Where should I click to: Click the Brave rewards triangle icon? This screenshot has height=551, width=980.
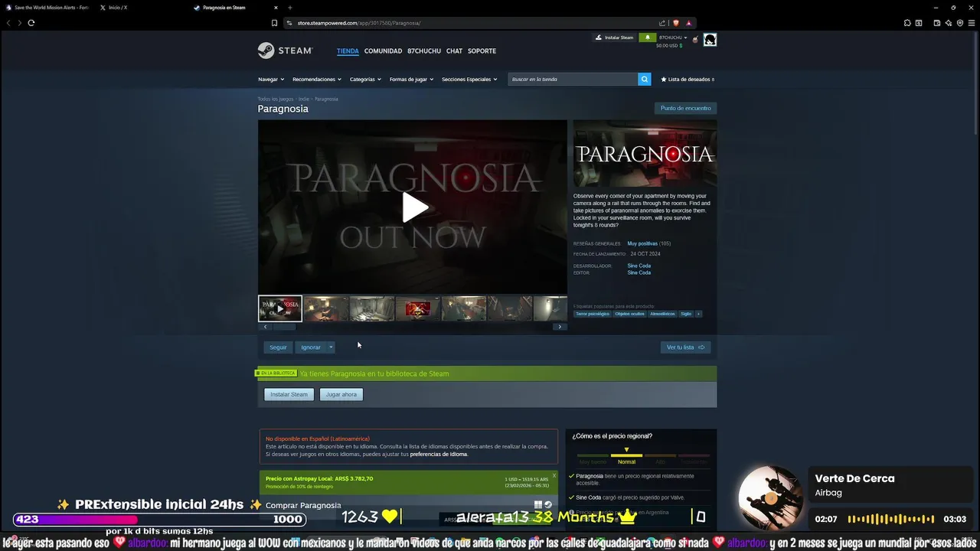[x=689, y=23]
